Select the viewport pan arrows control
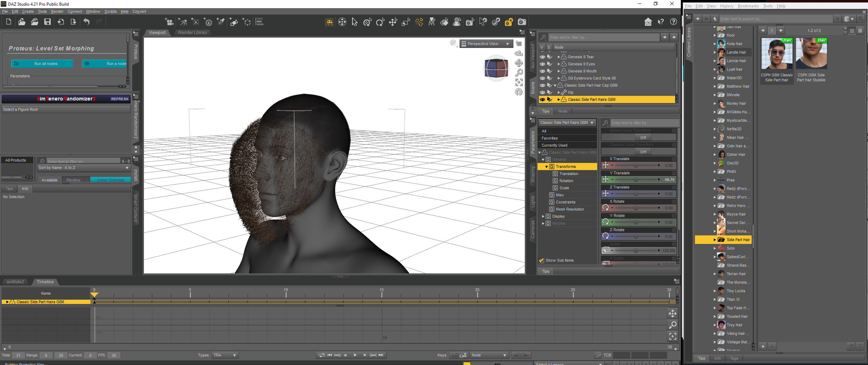 tap(519, 63)
